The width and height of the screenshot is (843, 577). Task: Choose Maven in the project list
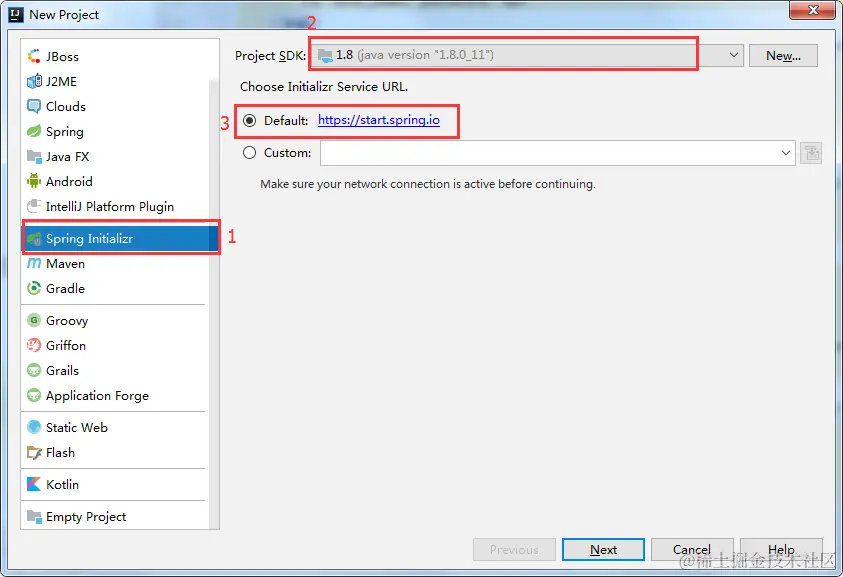click(x=66, y=263)
